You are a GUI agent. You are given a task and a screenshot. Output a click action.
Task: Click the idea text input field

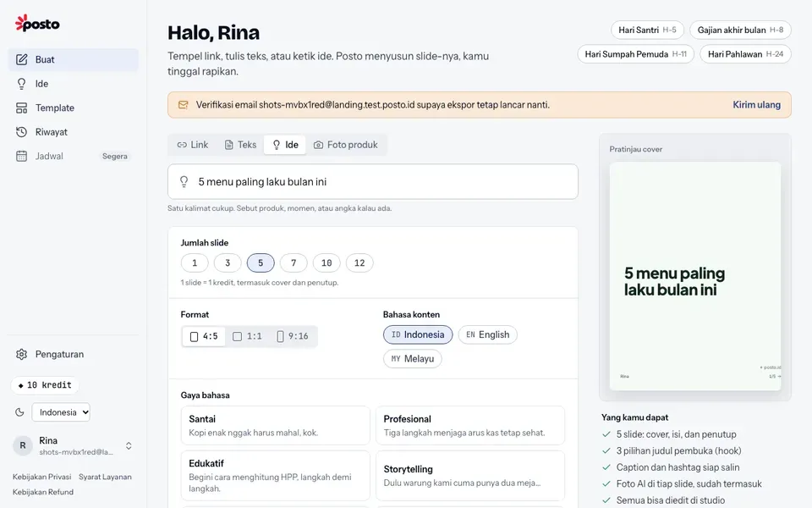pos(373,181)
